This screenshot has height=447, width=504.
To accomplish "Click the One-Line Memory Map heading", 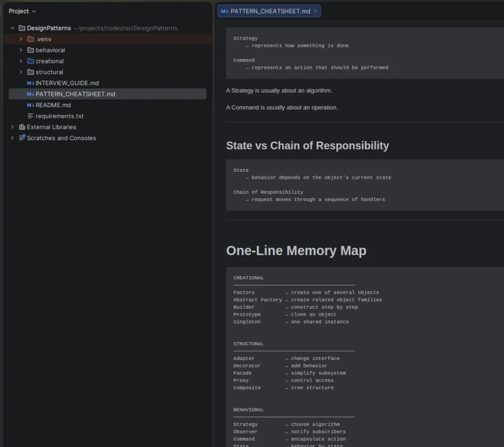I will [x=296, y=250].
